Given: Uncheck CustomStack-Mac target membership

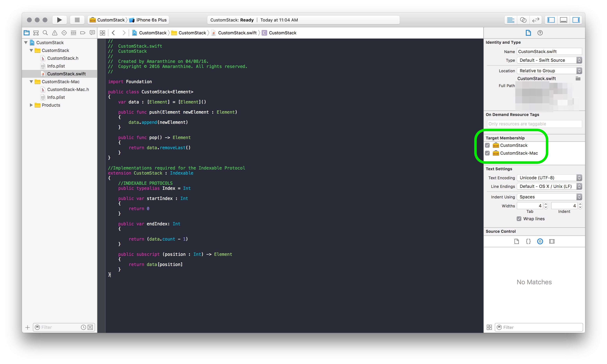Looking at the screenshot, I should pos(487,153).
